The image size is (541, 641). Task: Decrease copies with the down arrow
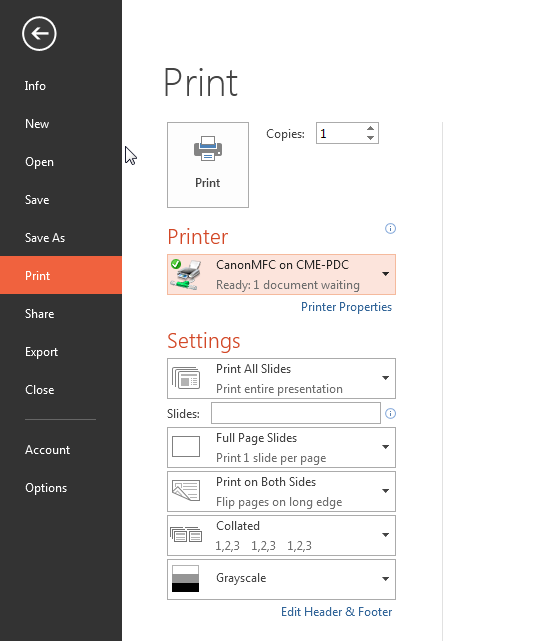pos(370,138)
